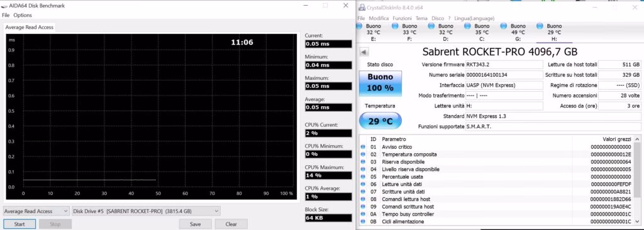Click the CPU% Maximum 14 % value box
The image size is (644, 230).
328,175
